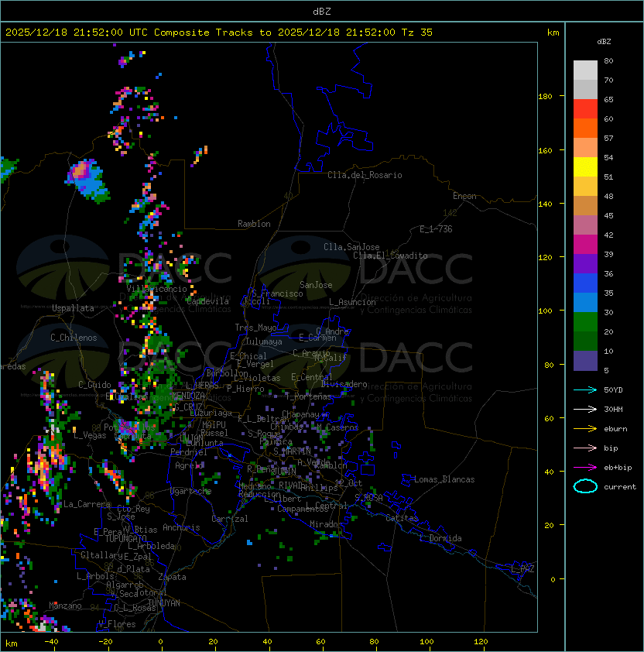Click the 'Mirador' map label
The width and height of the screenshot is (644, 652).
[327, 524]
